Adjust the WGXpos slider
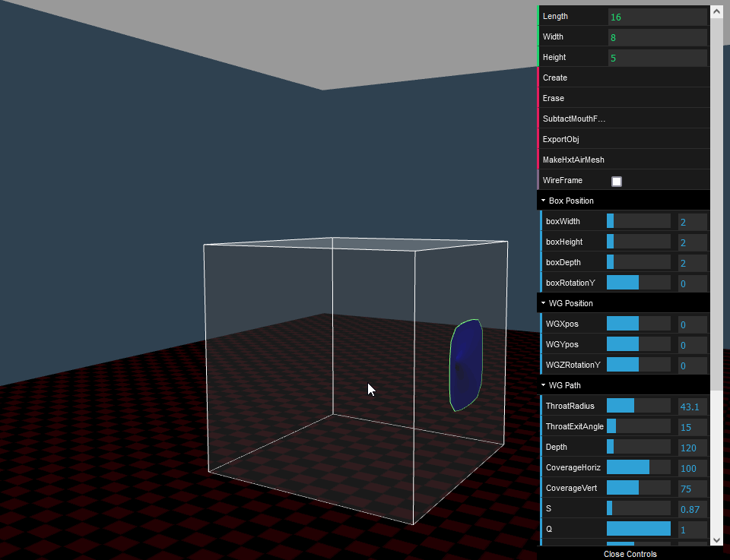This screenshot has height=560, width=730. pos(638,323)
